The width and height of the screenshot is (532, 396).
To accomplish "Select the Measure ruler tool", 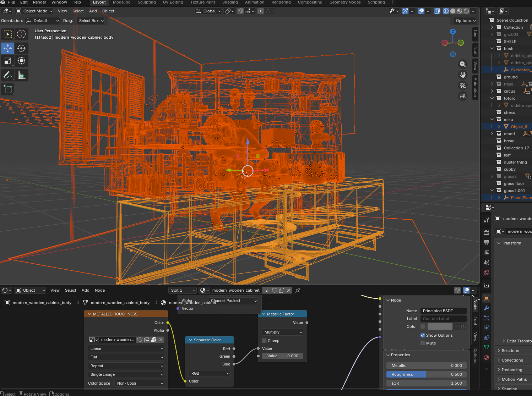I will pos(21,75).
